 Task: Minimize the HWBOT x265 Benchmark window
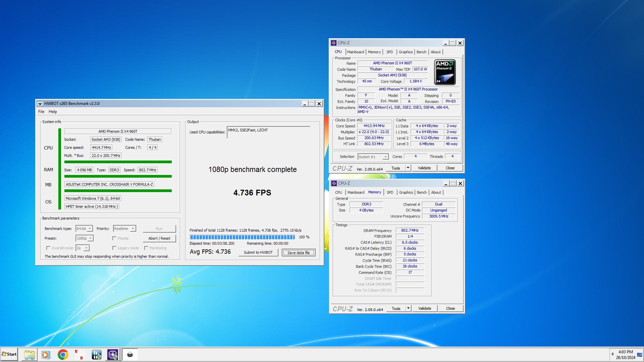point(305,104)
